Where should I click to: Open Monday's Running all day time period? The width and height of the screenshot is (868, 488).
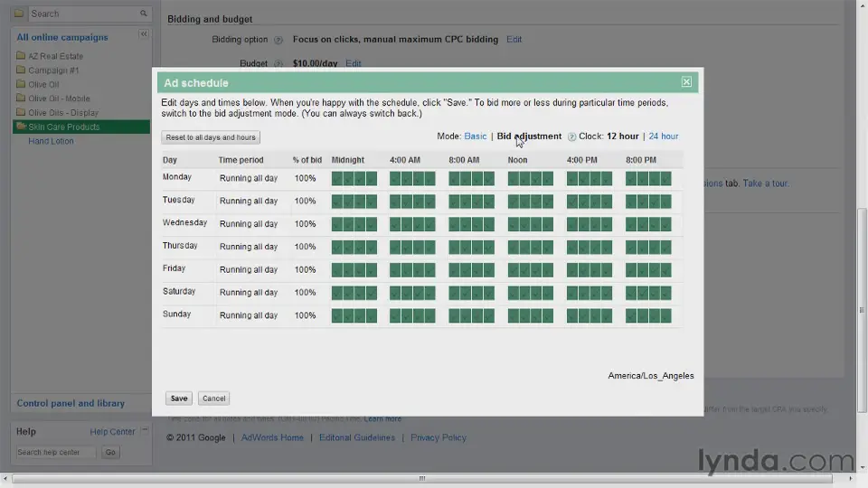coord(248,179)
